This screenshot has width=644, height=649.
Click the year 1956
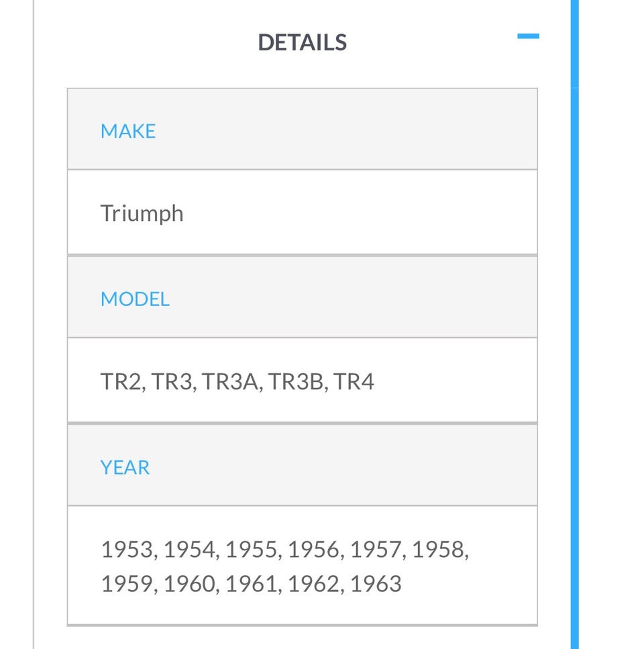click(314, 550)
